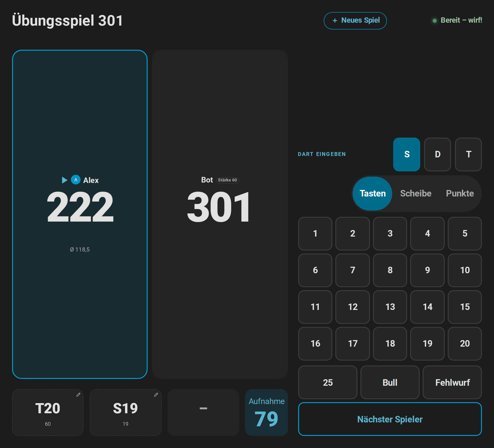Click Alex's avatar circle icon

76,180
